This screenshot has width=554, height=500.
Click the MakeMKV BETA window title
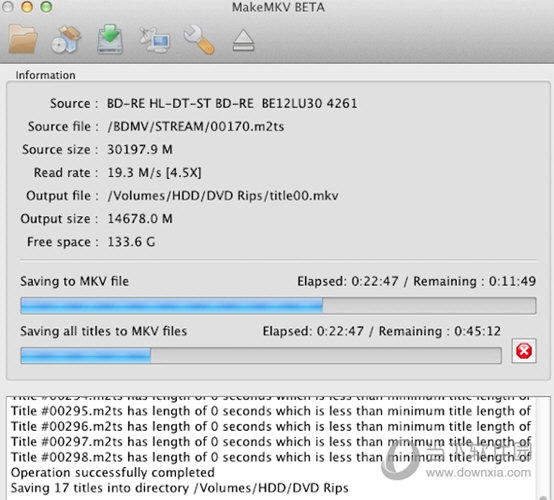pos(278,7)
